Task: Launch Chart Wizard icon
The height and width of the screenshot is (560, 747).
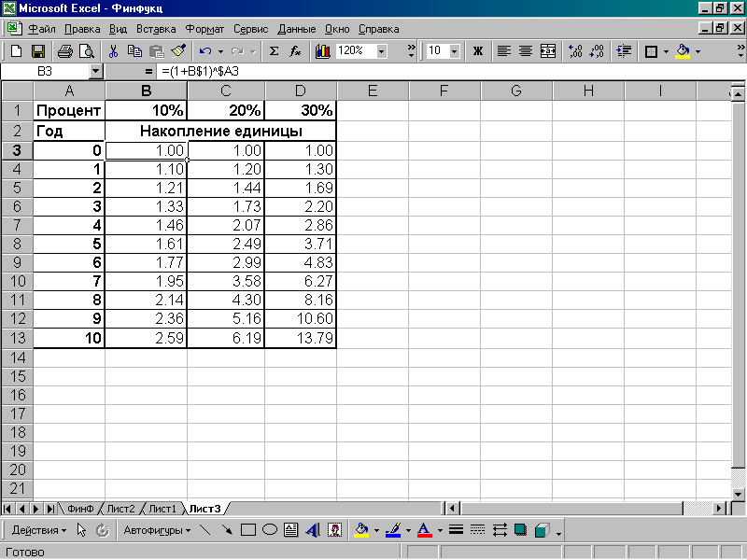Action: pos(322,51)
